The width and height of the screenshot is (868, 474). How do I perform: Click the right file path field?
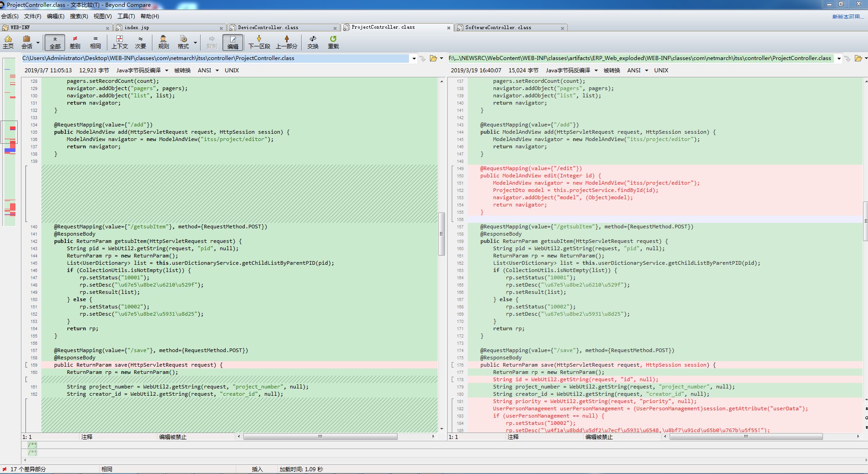[641, 58]
